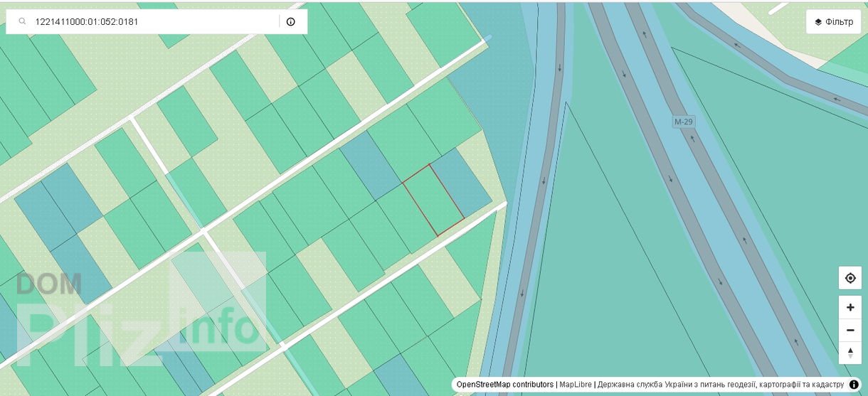The height and width of the screenshot is (396, 868).
Task: Find my location with the geolocate button
Action: [850, 278]
